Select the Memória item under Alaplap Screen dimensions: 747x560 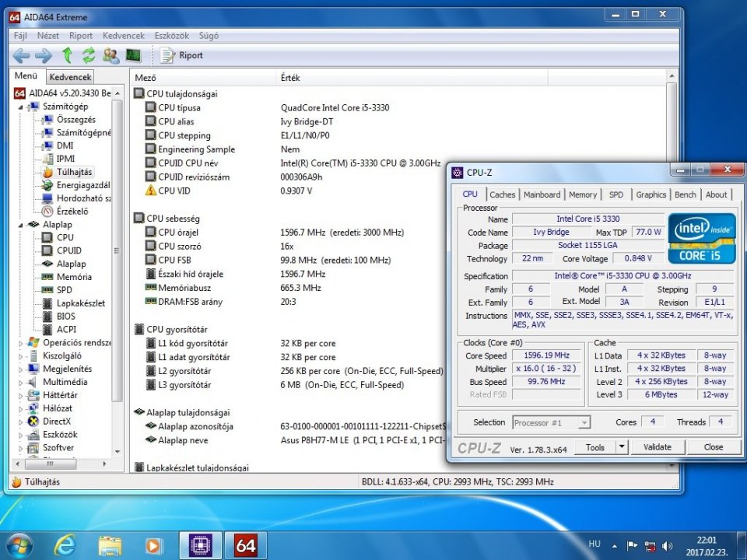73,277
